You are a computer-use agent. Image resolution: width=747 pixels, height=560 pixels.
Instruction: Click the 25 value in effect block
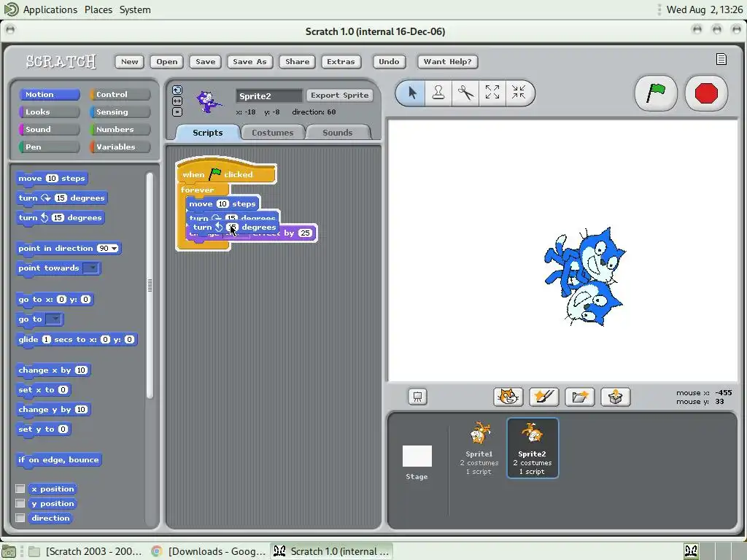coord(305,233)
